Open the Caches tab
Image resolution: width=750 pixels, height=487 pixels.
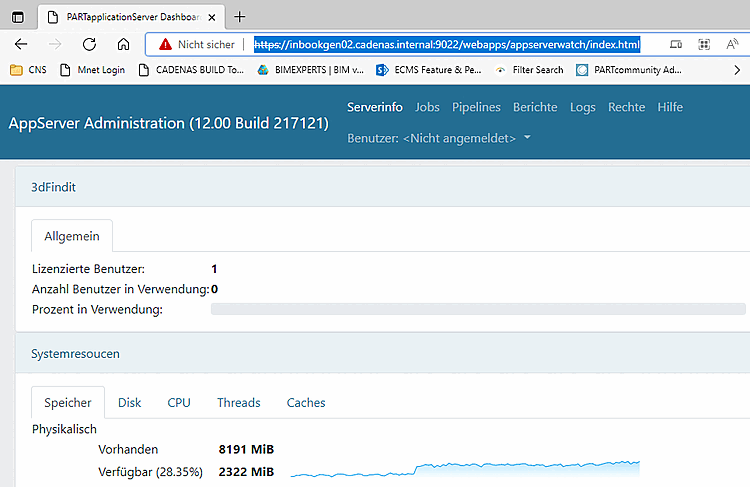306,403
